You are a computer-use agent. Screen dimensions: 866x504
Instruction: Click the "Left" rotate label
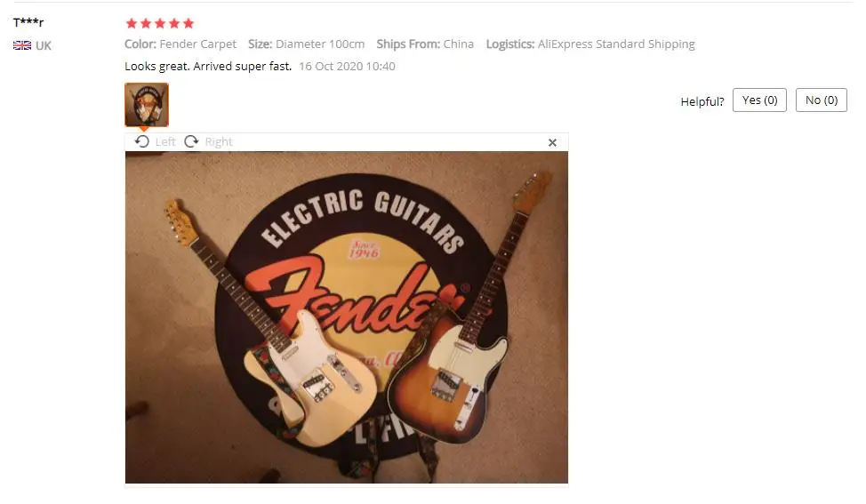[x=165, y=142]
